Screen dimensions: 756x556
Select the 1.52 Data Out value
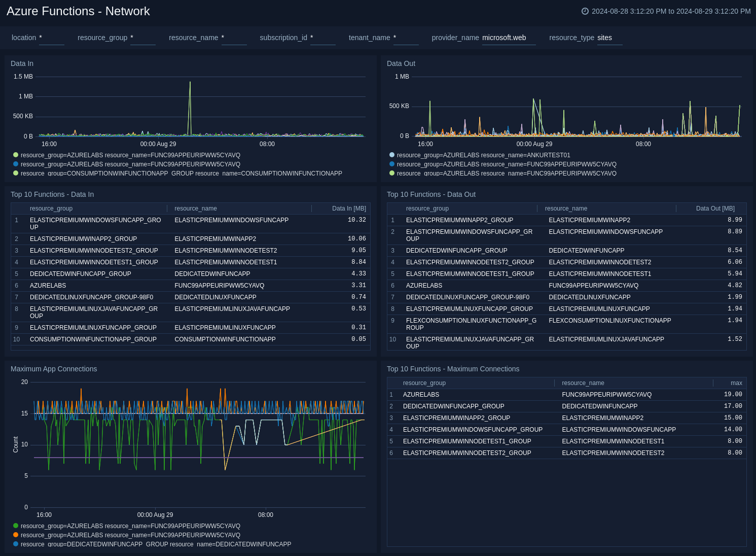[x=735, y=339]
